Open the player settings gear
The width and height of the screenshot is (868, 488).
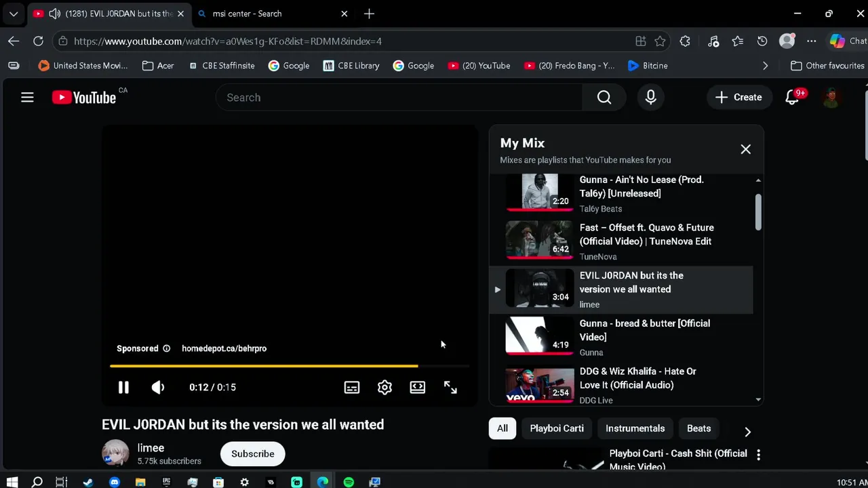click(x=384, y=387)
